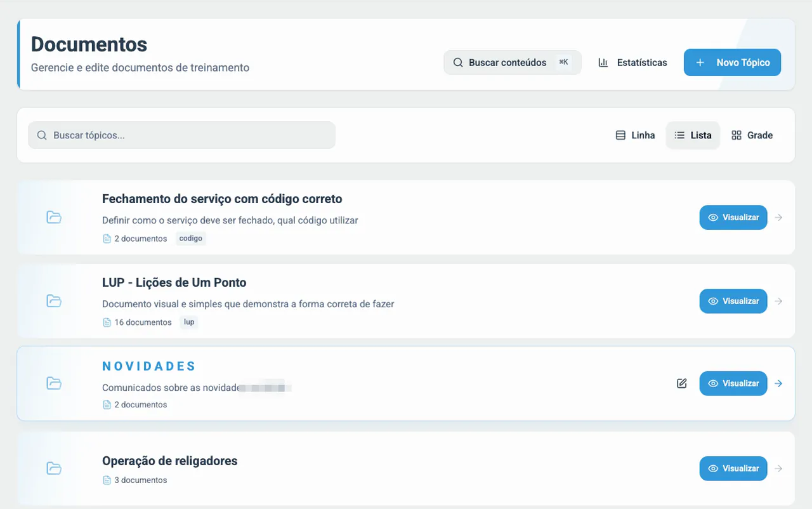Switch to Linha view
The width and height of the screenshot is (812, 509).
coord(635,135)
